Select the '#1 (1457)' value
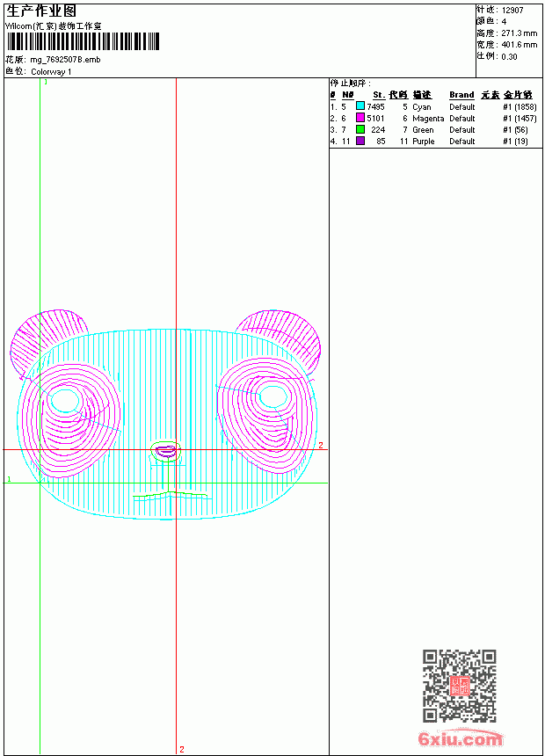545x756 pixels. pos(520,119)
